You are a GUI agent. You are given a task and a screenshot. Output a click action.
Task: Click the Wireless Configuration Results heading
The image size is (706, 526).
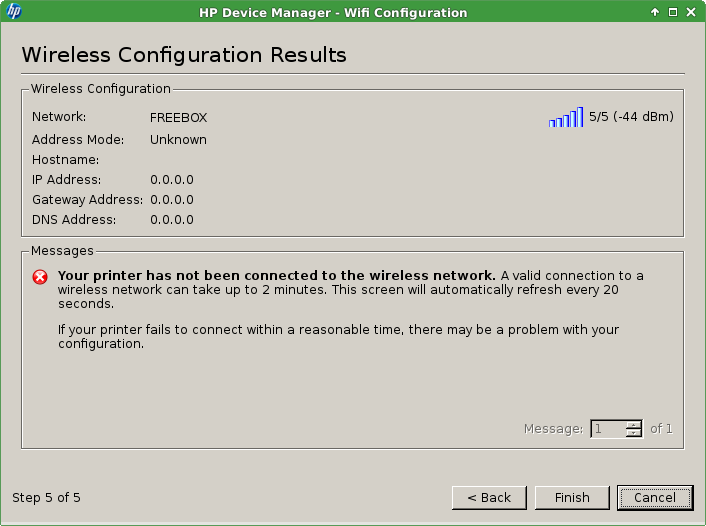click(x=184, y=55)
